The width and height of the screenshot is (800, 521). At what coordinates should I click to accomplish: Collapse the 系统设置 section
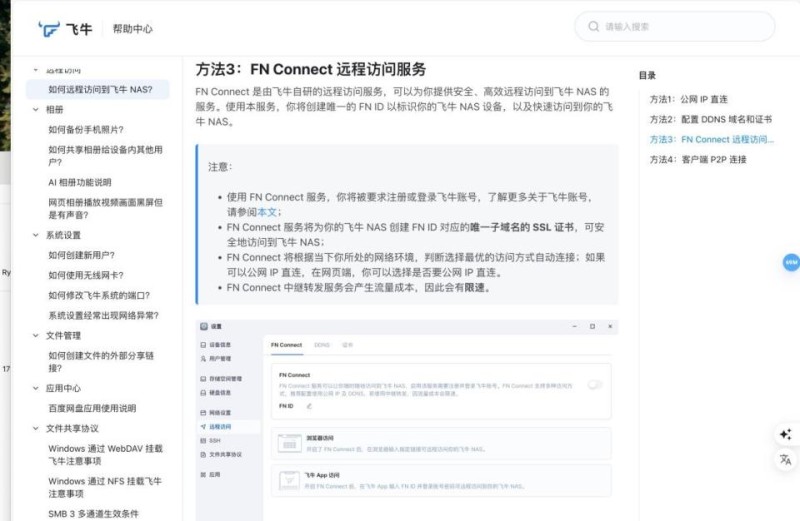[x=37, y=235]
